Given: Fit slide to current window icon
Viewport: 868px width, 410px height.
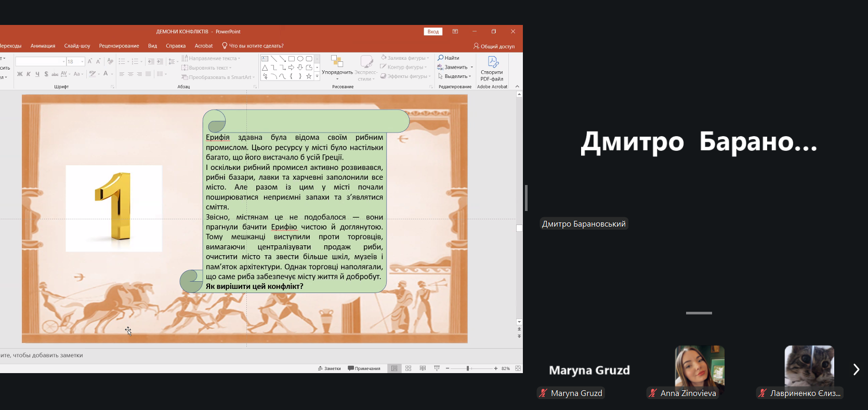Looking at the screenshot, I should [x=518, y=368].
